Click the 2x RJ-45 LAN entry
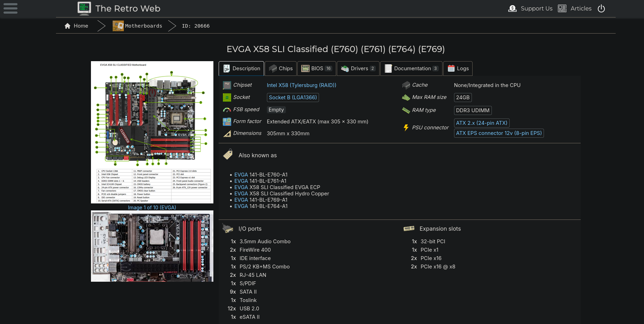Image resolution: width=644 pixels, height=324 pixels. (x=248, y=275)
